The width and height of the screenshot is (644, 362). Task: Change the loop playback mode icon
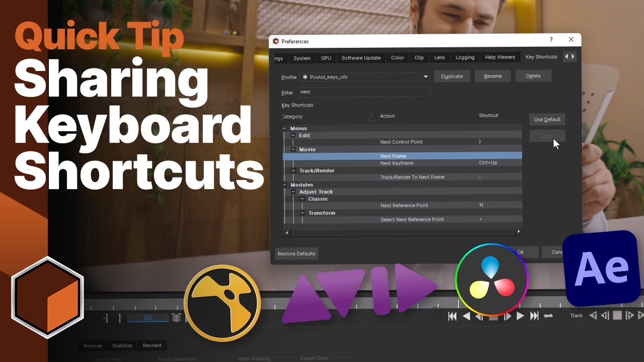click(548, 316)
